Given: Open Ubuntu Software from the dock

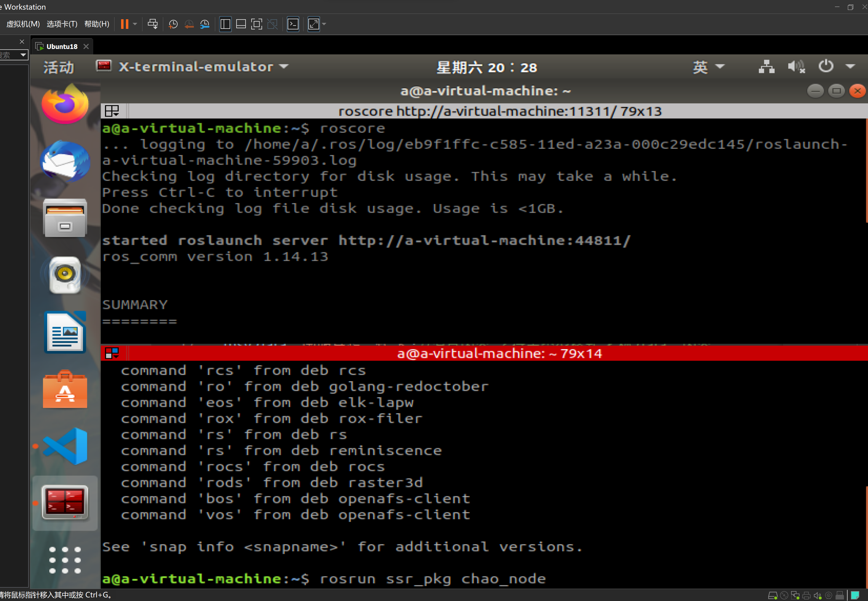Looking at the screenshot, I should coord(65,389).
